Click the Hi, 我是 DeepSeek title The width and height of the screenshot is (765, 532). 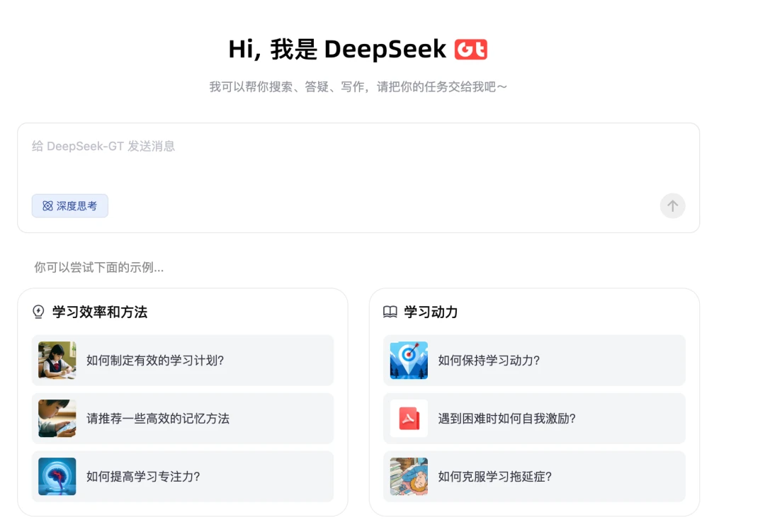[x=337, y=50]
